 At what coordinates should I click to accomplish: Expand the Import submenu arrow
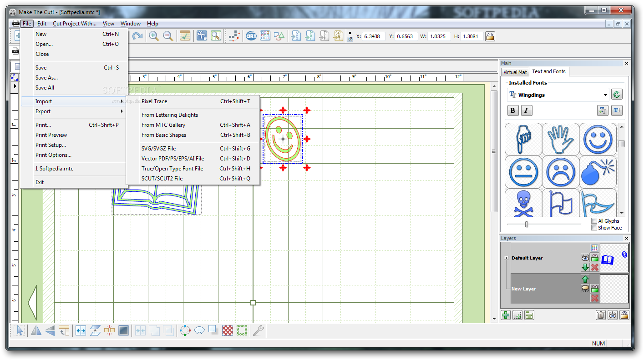pyautogui.click(x=122, y=101)
